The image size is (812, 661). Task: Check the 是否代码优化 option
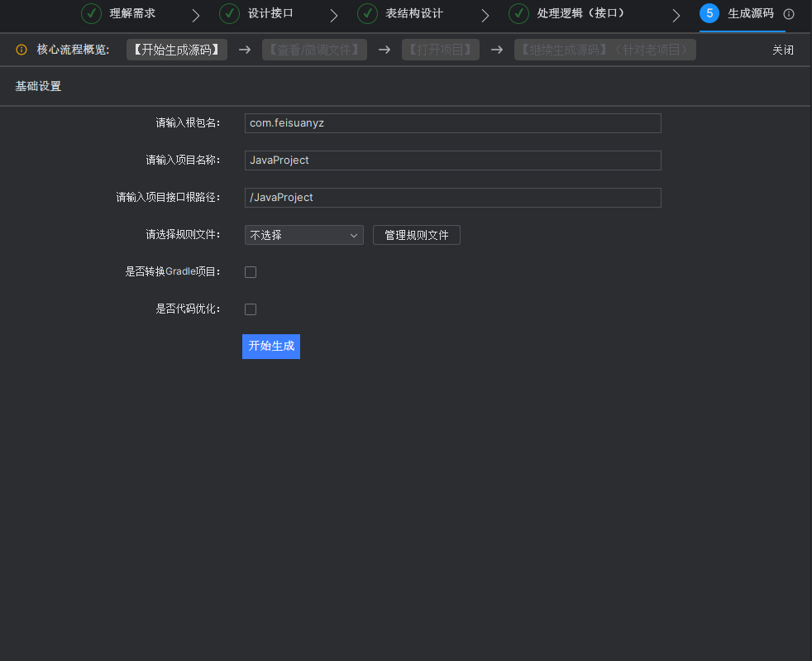tap(251, 309)
